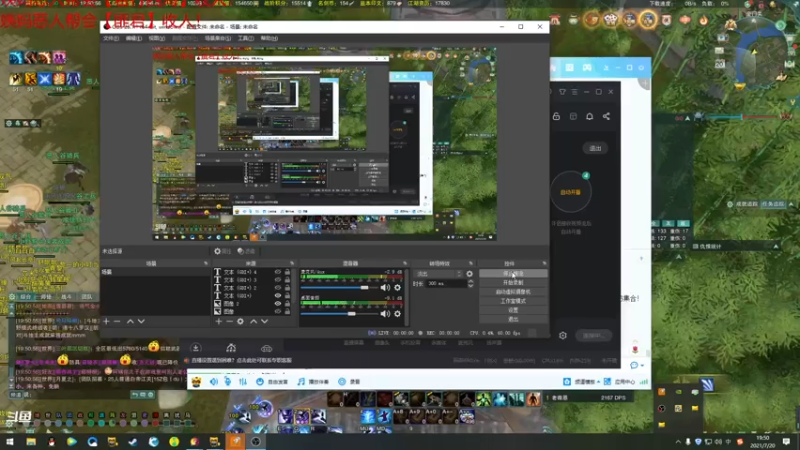Toggle lock on 文本 (GDI+) 2 source
Screen dimensions: 800x450
[x=287, y=288]
